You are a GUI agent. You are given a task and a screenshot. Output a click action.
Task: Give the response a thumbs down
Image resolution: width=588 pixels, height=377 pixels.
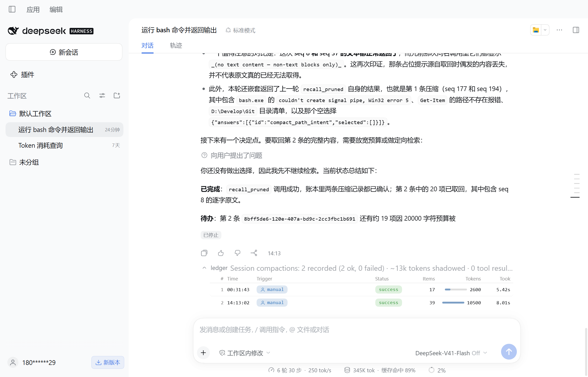[x=237, y=253]
